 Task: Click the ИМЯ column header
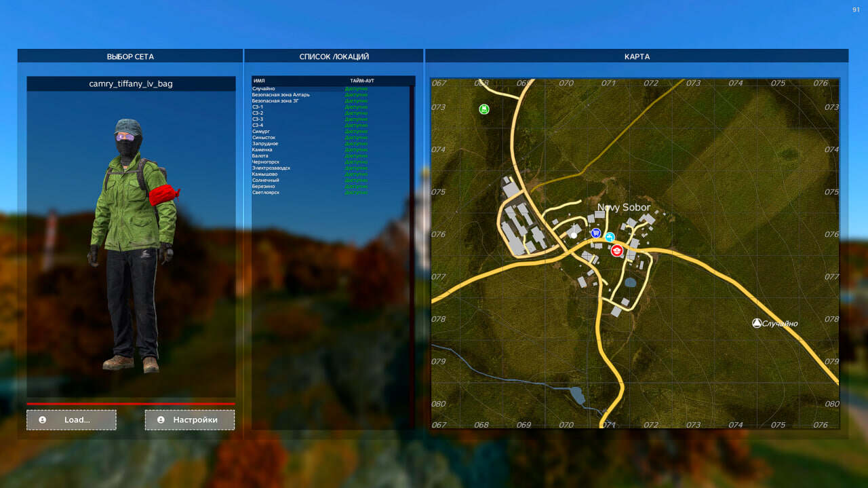258,81
